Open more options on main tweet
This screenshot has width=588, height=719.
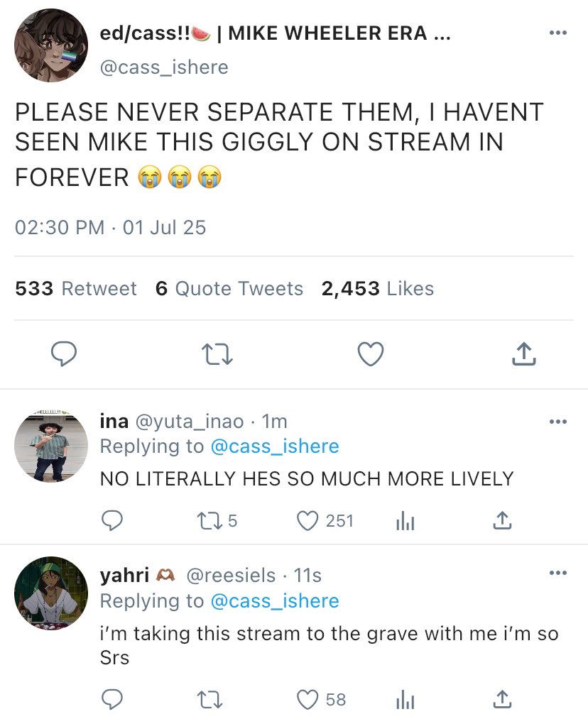pyautogui.click(x=558, y=33)
